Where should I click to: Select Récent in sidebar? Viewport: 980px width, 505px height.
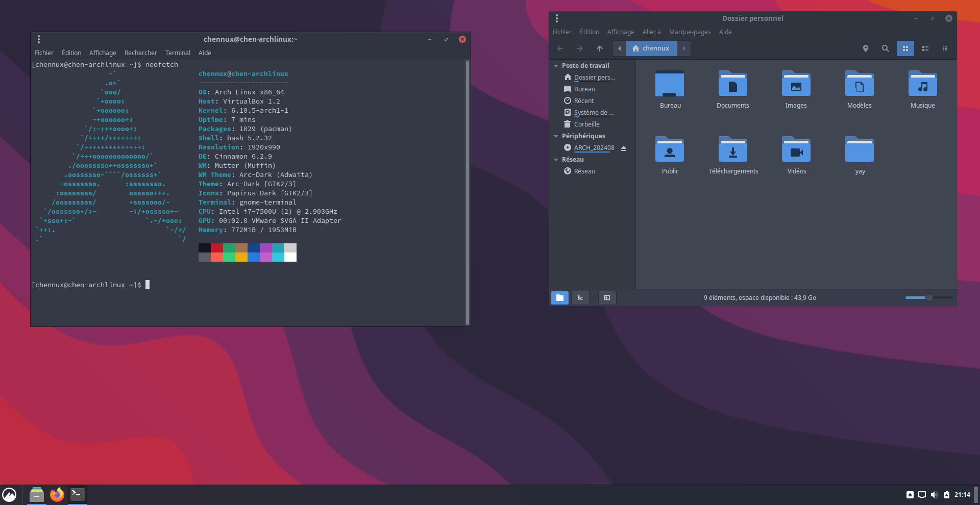coord(583,101)
